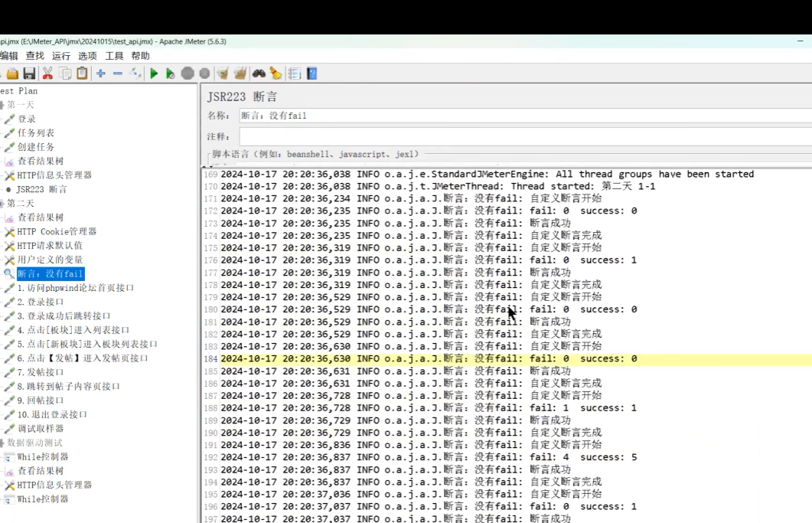812x523 pixels.
Task: Start the test with the green play icon
Action: click(154, 74)
